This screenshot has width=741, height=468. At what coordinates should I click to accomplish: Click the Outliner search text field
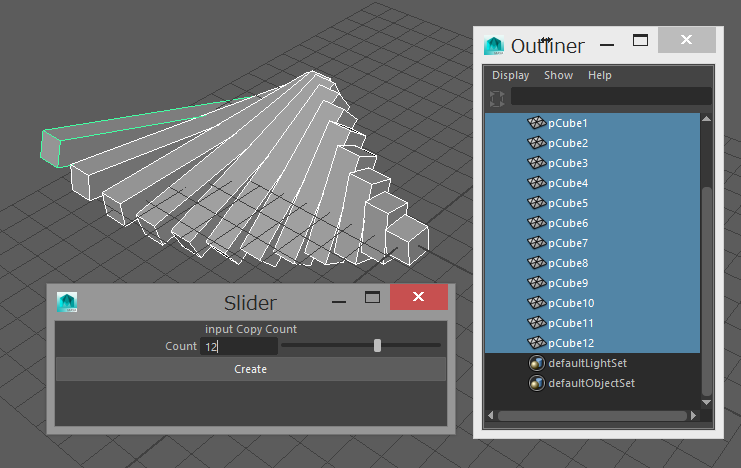[x=611, y=96]
